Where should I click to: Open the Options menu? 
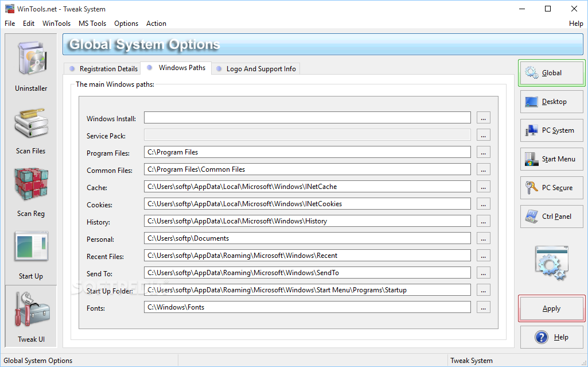(126, 24)
